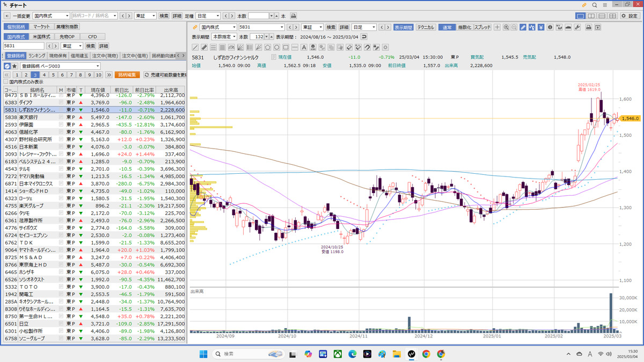This screenshot has height=362, width=644.
Task: Select the 個別銘柄 view
Action: coord(16,27)
